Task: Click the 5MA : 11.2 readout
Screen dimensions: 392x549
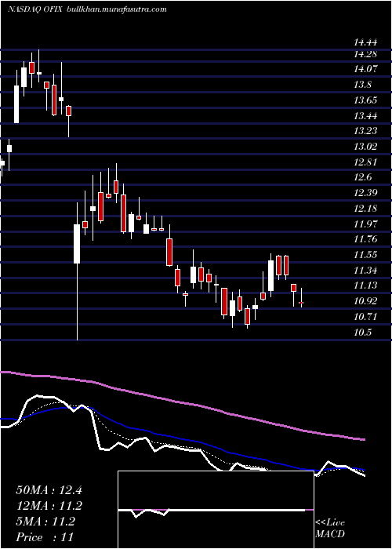Action: [x=45, y=522]
